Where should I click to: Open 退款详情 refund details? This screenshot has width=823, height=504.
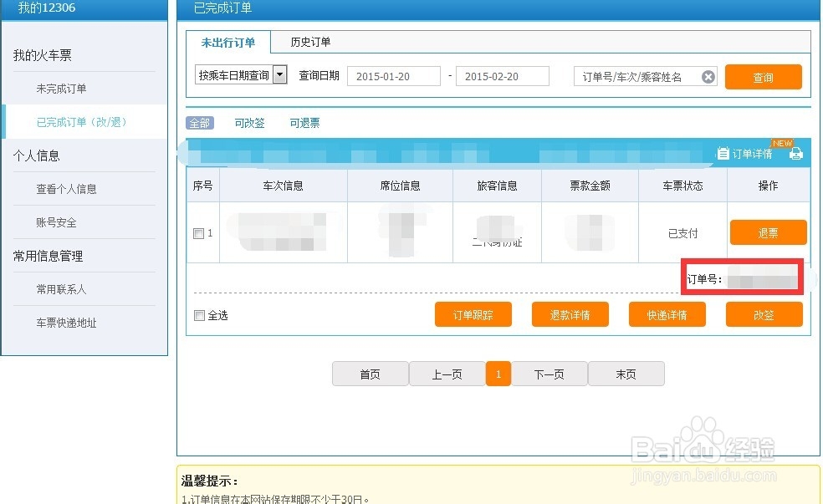click(570, 314)
